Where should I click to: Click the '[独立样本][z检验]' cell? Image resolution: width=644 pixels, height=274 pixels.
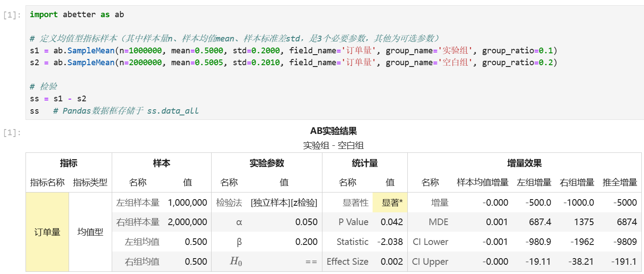284,203
